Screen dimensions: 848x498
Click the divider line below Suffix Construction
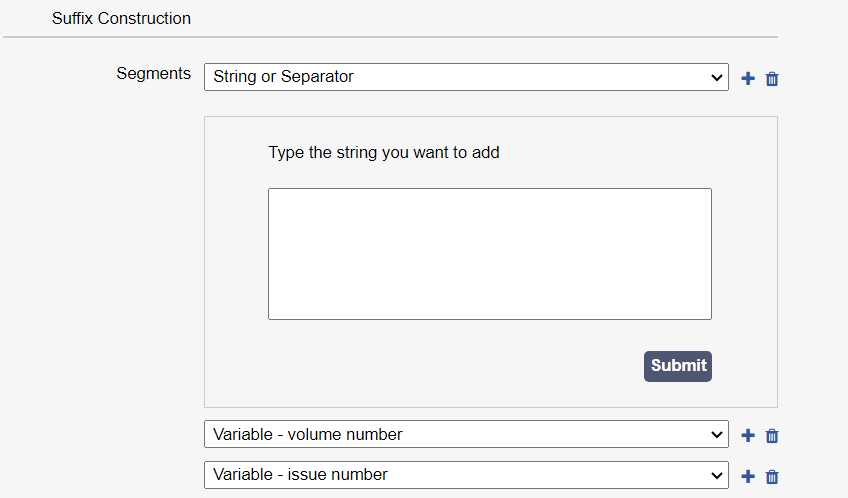pos(390,37)
